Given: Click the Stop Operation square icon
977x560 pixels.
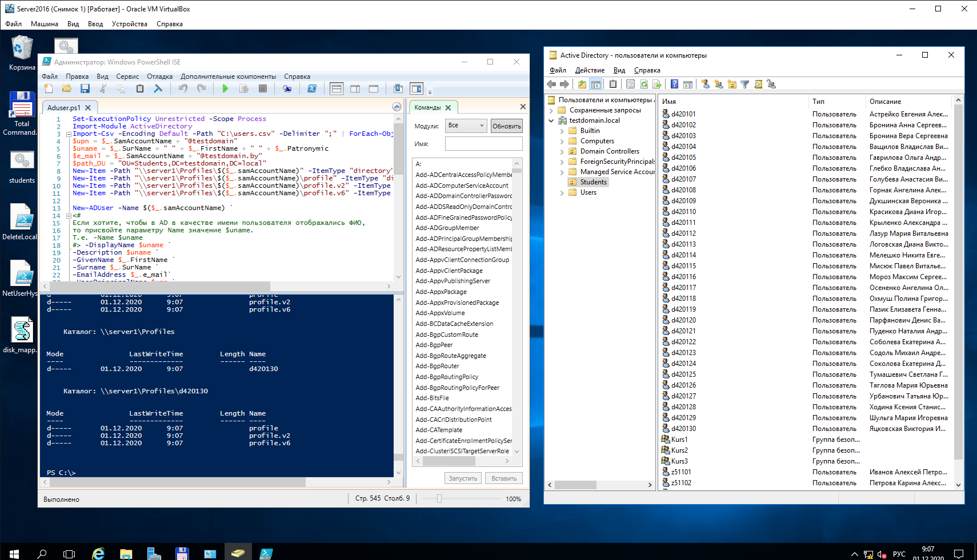Looking at the screenshot, I should click(263, 88).
